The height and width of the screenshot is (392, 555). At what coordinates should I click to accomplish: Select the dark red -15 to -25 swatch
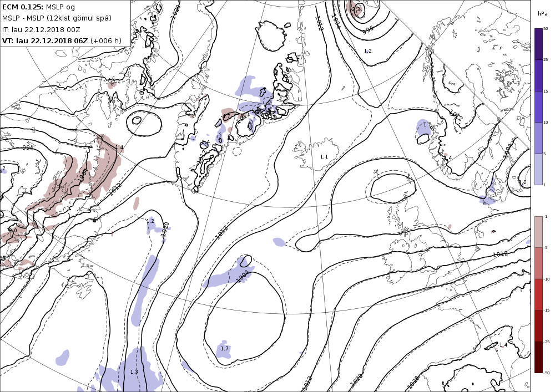coord(538,325)
